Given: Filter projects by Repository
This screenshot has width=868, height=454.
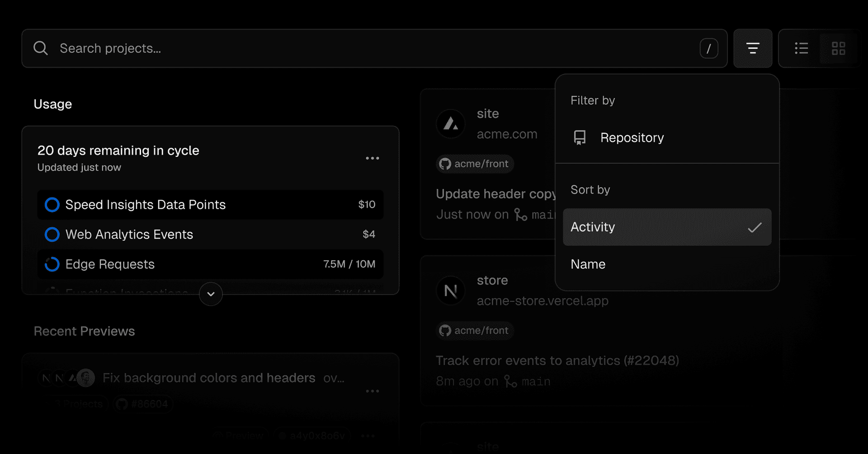Looking at the screenshot, I should click(632, 137).
